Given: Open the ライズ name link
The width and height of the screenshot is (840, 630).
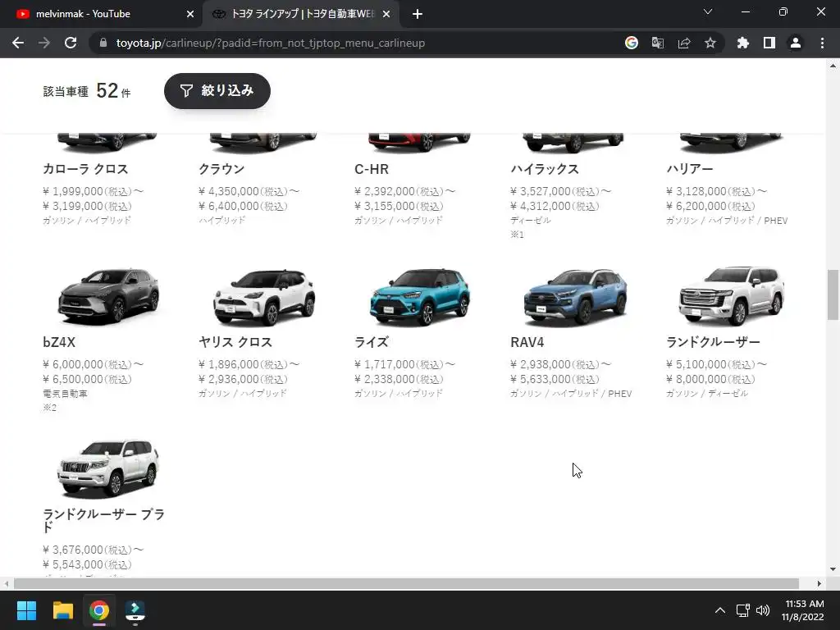Looking at the screenshot, I should click(372, 342).
